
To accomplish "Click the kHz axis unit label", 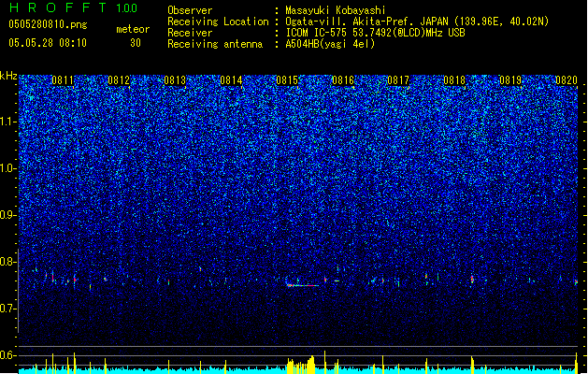I will click(x=8, y=76).
